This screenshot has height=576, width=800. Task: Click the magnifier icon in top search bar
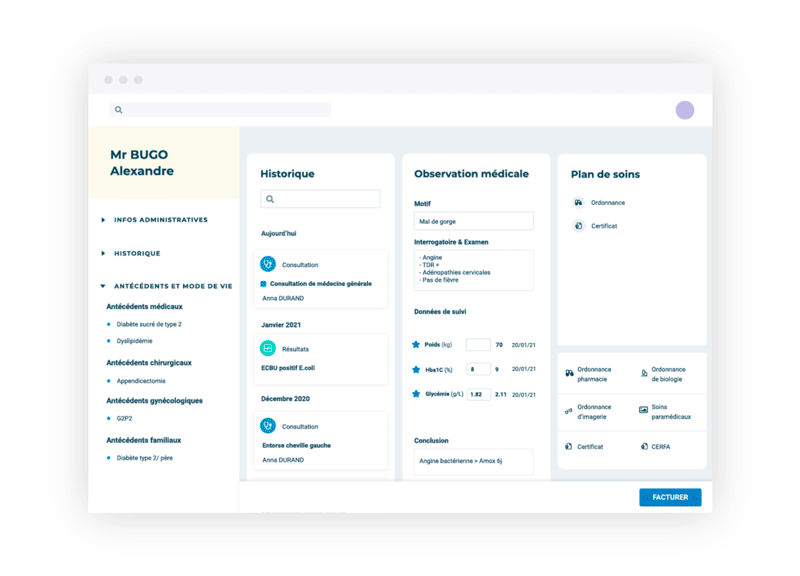click(119, 110)
